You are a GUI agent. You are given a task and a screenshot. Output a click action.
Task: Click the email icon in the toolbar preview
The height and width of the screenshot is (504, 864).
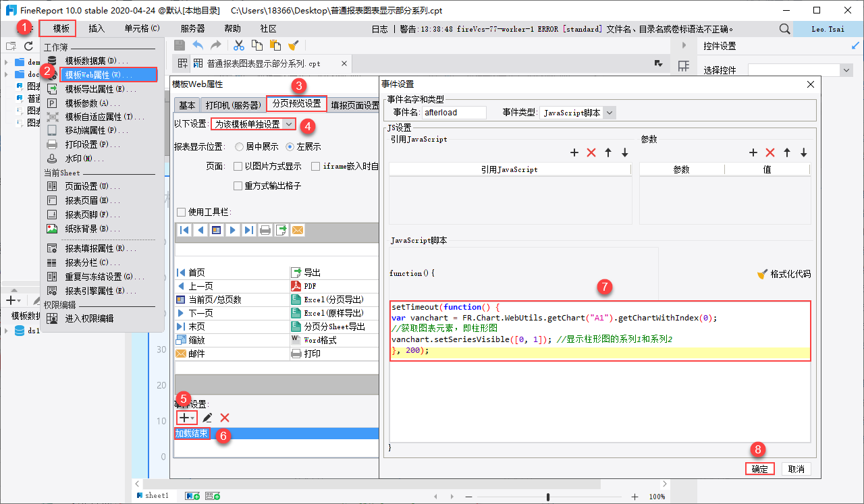pyautogui.click(x=298, y=230)
